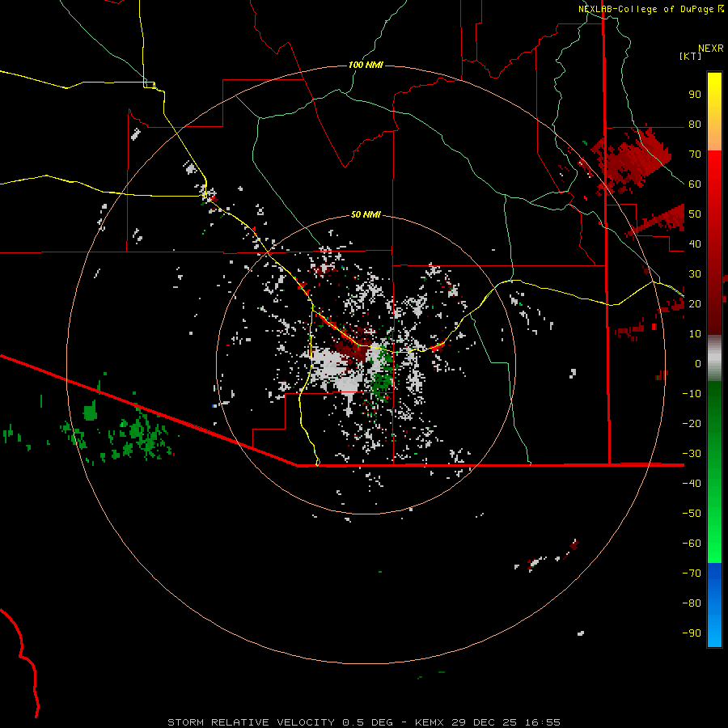The height and width of the screenshot is (728, 728).
Task: Click the -70 value on the velocity scale
Action: point(692,574)
